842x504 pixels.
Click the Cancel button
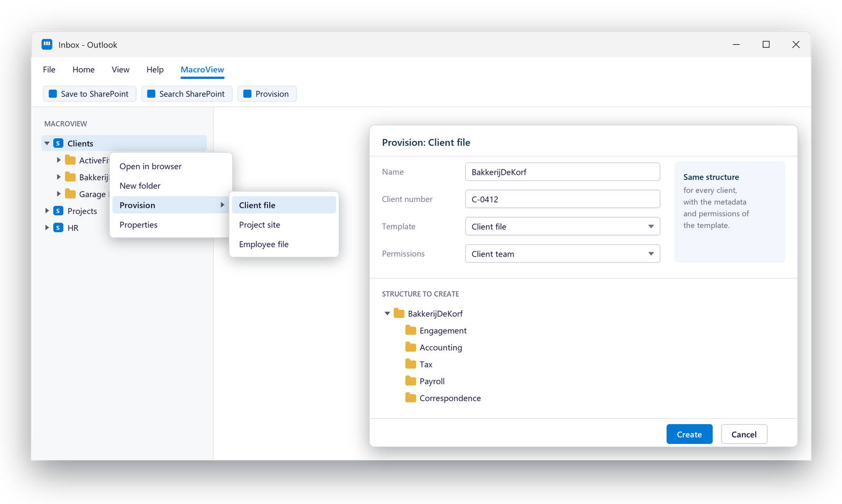point(744,434)
